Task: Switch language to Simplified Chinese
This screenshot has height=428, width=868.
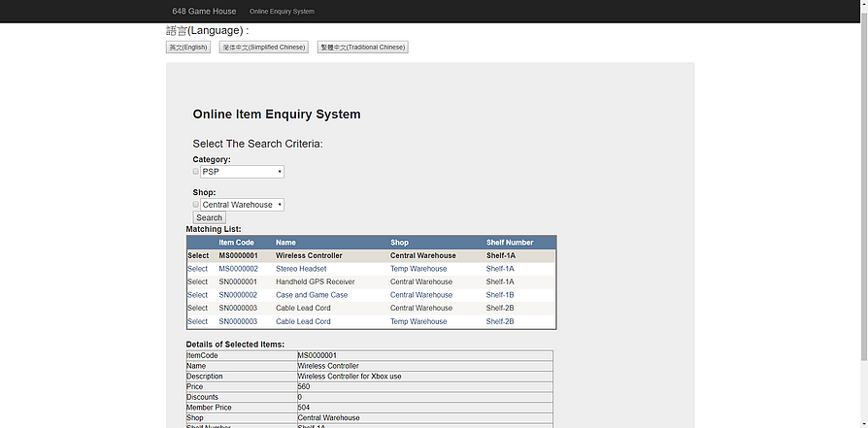Action: point(263,48)
